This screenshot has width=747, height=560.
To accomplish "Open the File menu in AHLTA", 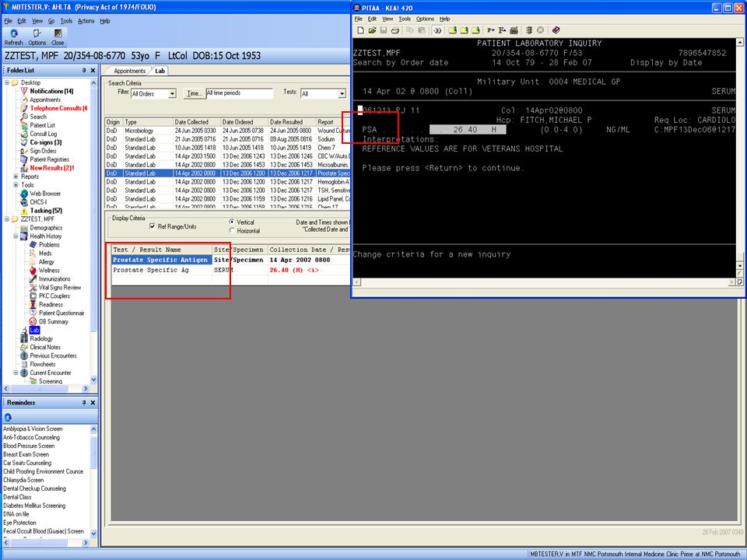I will coord(8,21).
